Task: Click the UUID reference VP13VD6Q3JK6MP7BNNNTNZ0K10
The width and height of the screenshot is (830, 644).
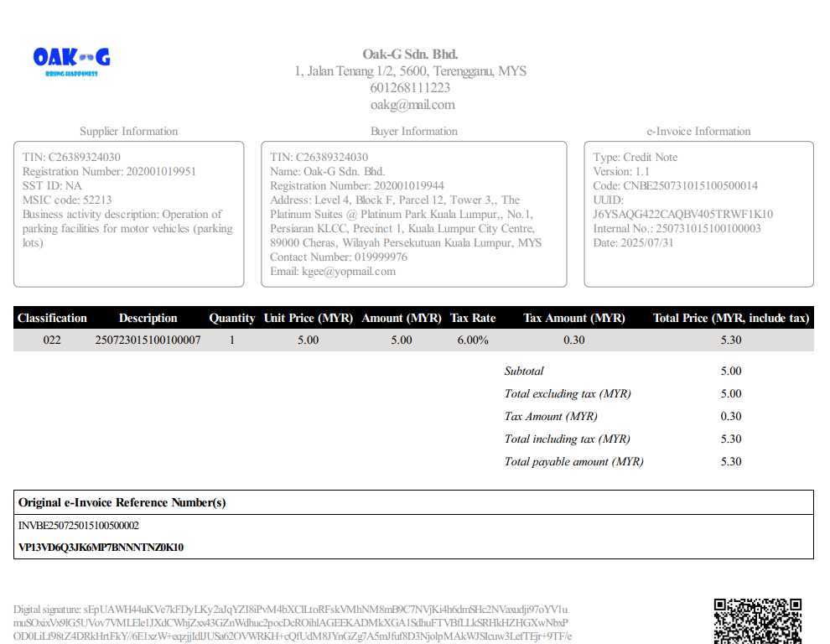Action: (x=101, y=548)
